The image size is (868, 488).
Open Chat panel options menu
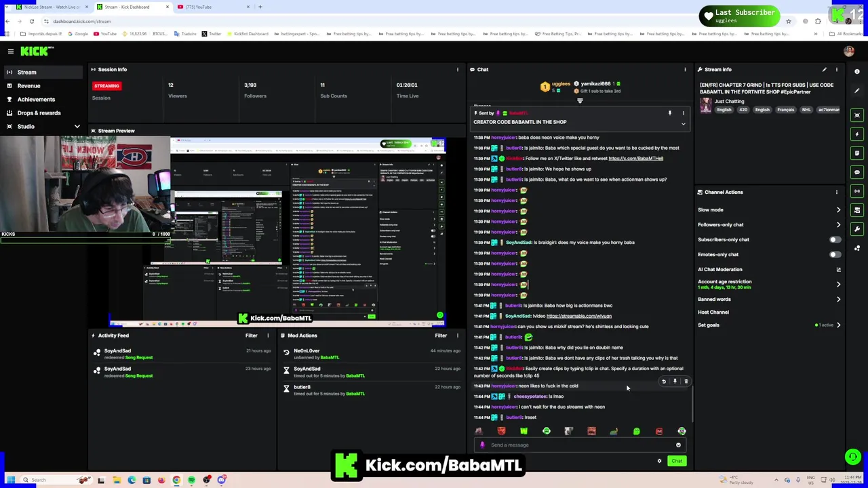coord(685,69)
